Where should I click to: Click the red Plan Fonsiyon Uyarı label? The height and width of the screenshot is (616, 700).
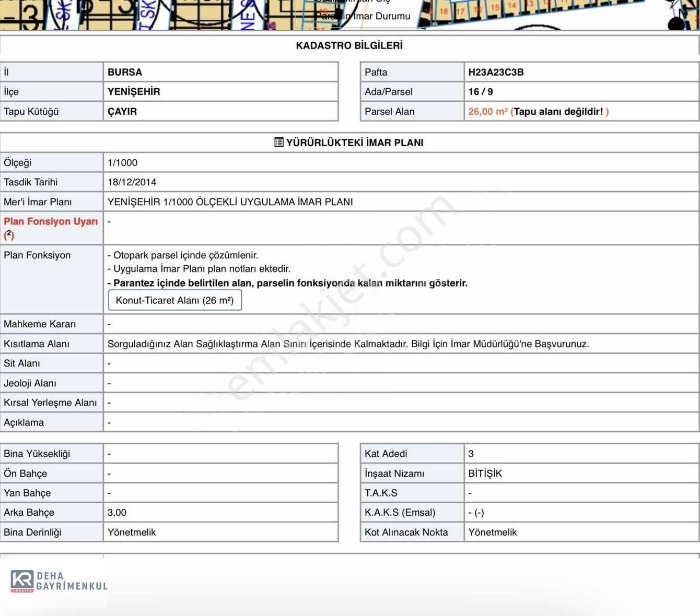click(51, 228)
